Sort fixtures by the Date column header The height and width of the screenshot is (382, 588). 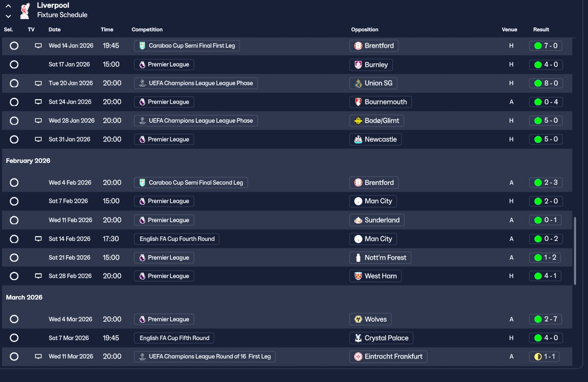click(55, 29)
